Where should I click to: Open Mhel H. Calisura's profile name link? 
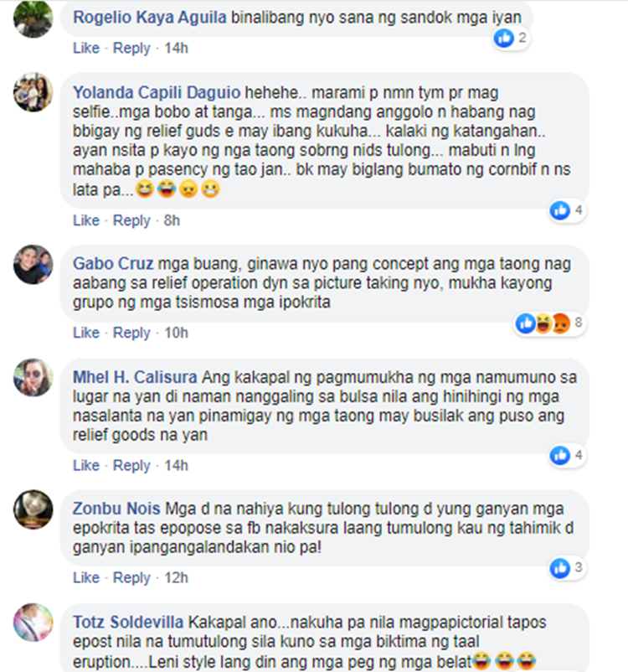point(135,377)
